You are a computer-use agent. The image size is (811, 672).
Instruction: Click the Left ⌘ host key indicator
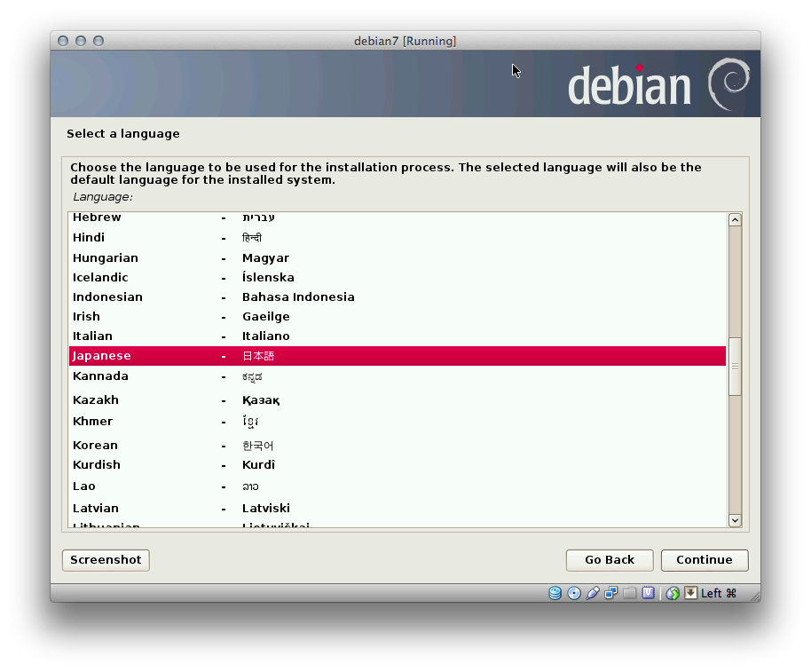(x=719, y=593)
